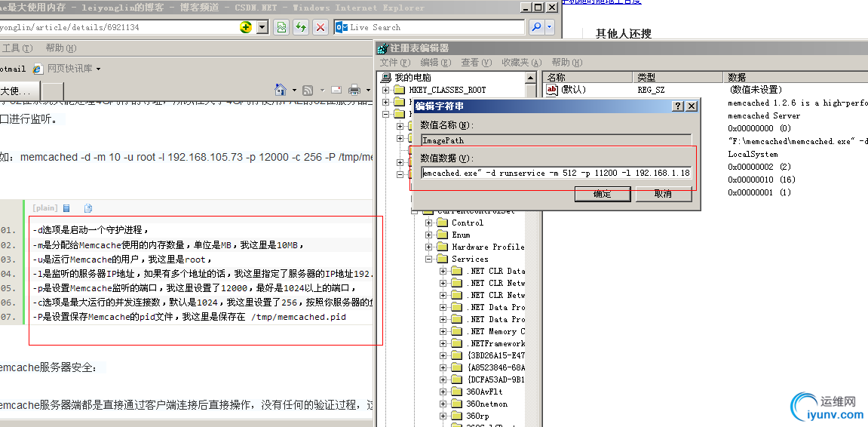Select the 360netmon key
Viewport: 868px width, 427px height.
point(486,404)
